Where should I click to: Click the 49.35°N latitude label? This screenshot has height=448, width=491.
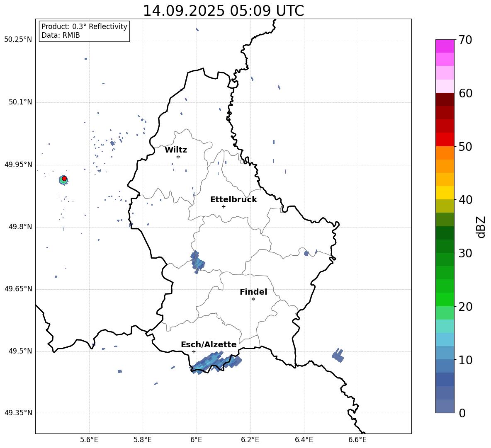[x=18, y=413]
